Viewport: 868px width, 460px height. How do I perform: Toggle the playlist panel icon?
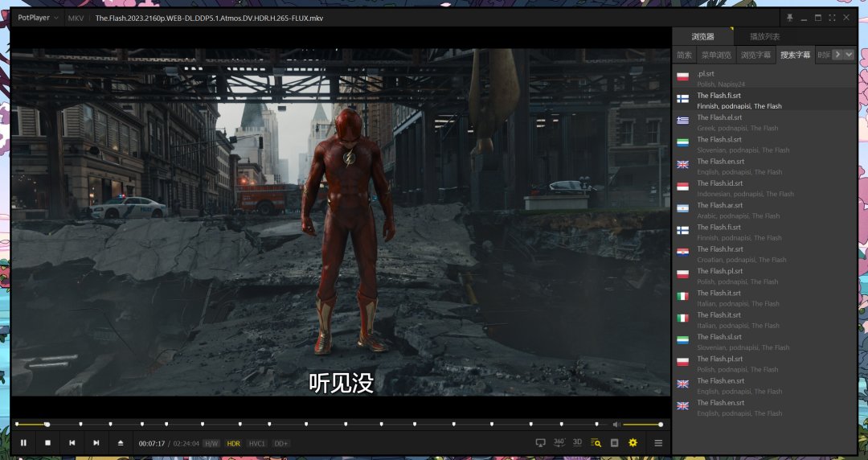[615, 443]
